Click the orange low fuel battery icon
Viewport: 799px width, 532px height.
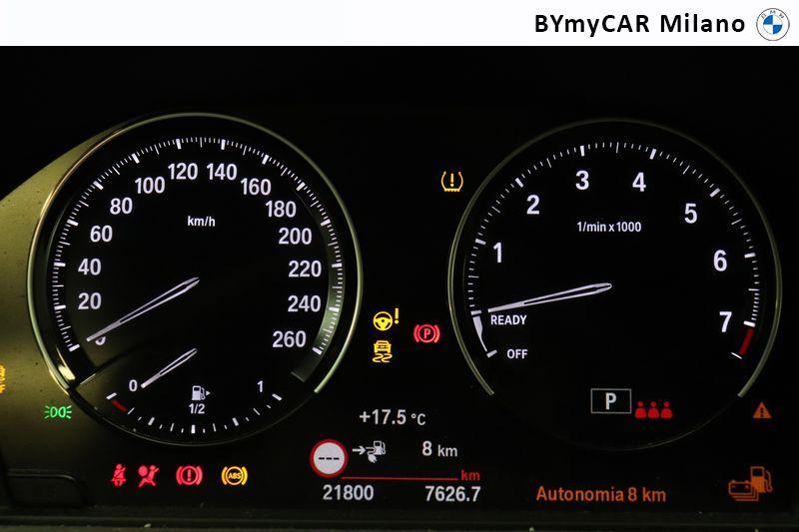click(750, 484)
